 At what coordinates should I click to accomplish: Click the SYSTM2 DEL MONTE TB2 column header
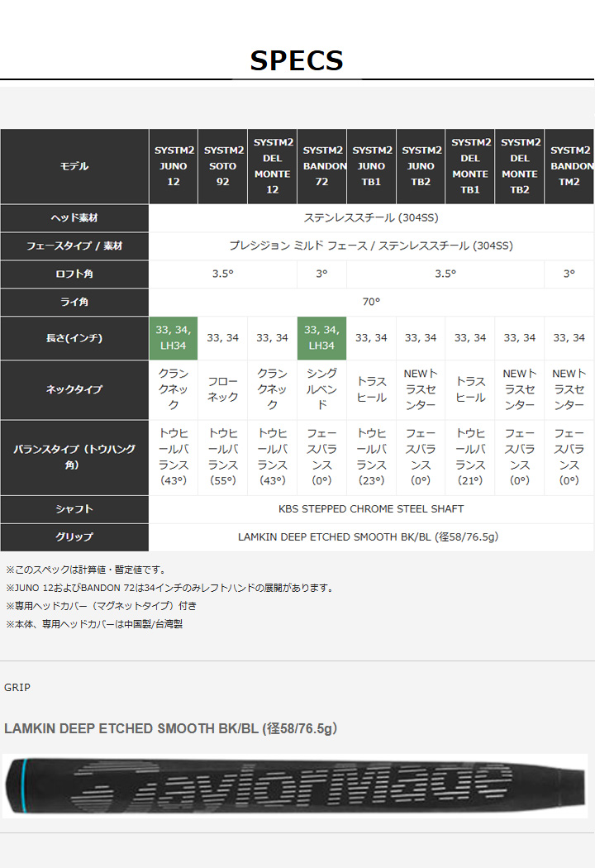pyautogui.click(x=520, y=166)
